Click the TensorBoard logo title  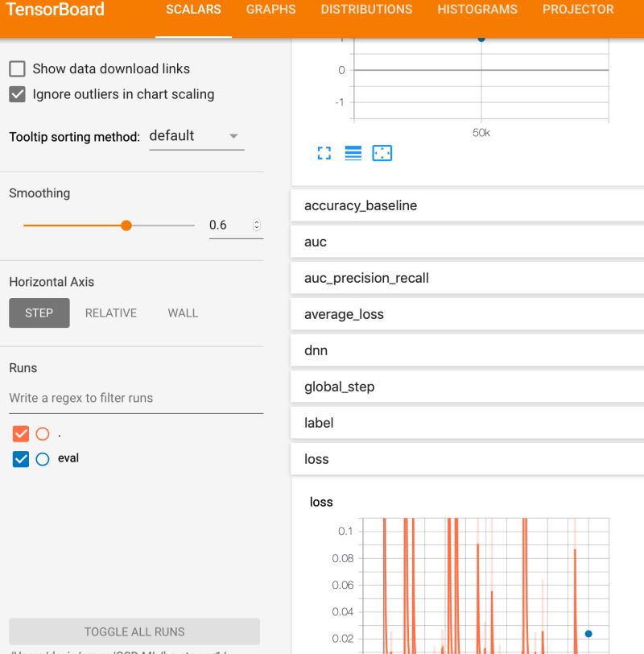click(x=55, y=10)
